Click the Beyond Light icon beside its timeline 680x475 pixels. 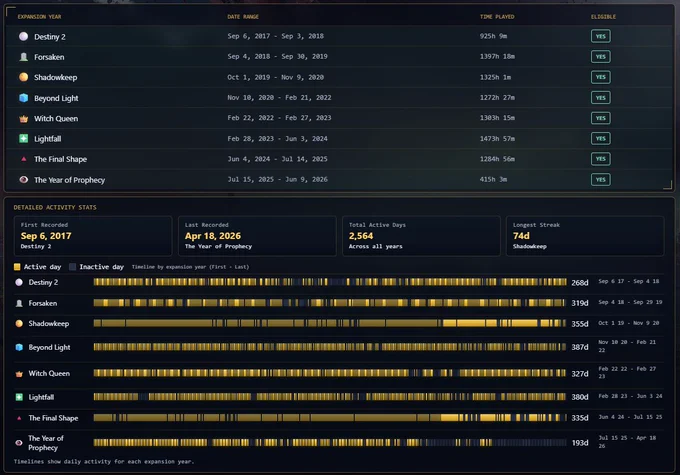19,347
